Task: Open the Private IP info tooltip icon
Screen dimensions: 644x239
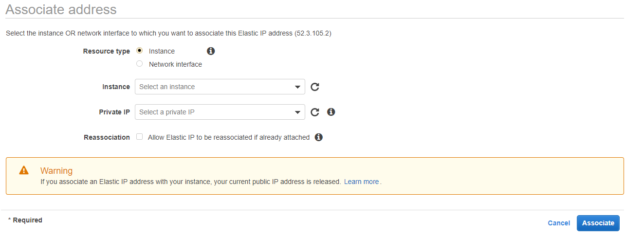Action: pyautogui.click(x=331, y=112)
